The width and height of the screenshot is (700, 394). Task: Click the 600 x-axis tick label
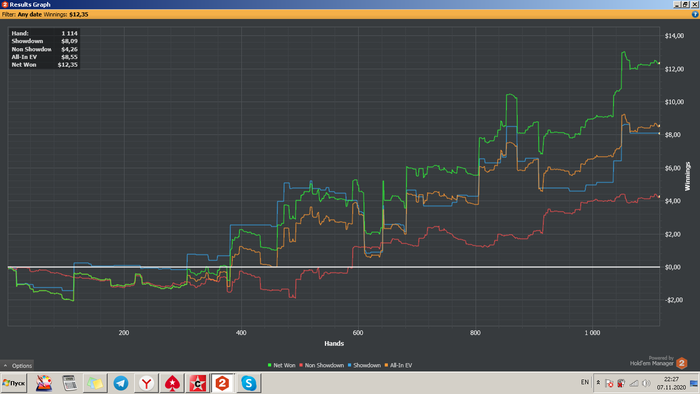coord(358,332)
